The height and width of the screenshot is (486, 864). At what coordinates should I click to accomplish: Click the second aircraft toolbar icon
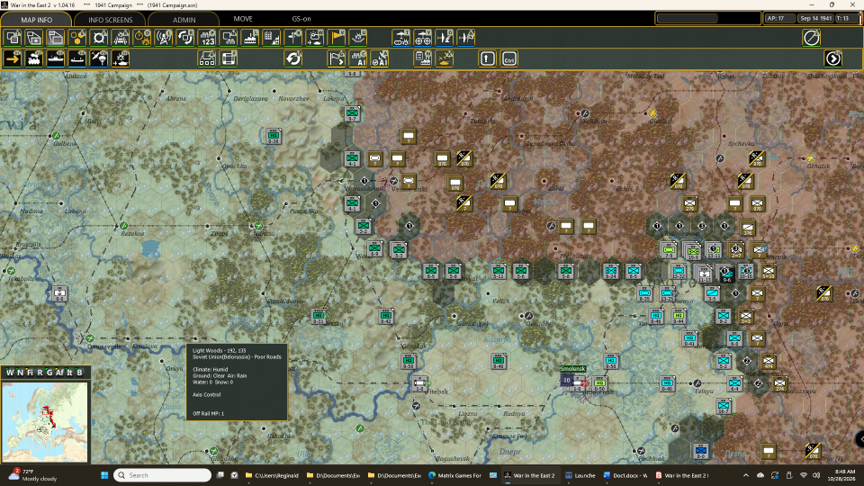coord(466,38)
